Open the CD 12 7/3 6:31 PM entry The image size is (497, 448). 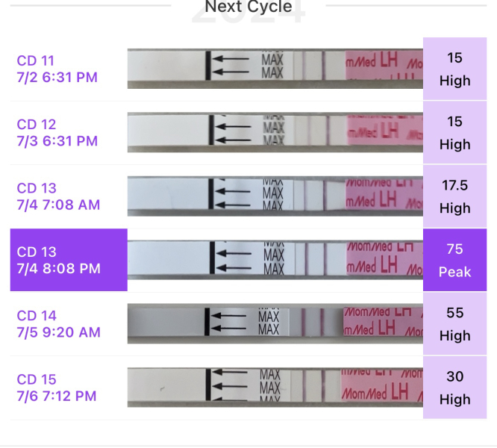pos(57,132)
